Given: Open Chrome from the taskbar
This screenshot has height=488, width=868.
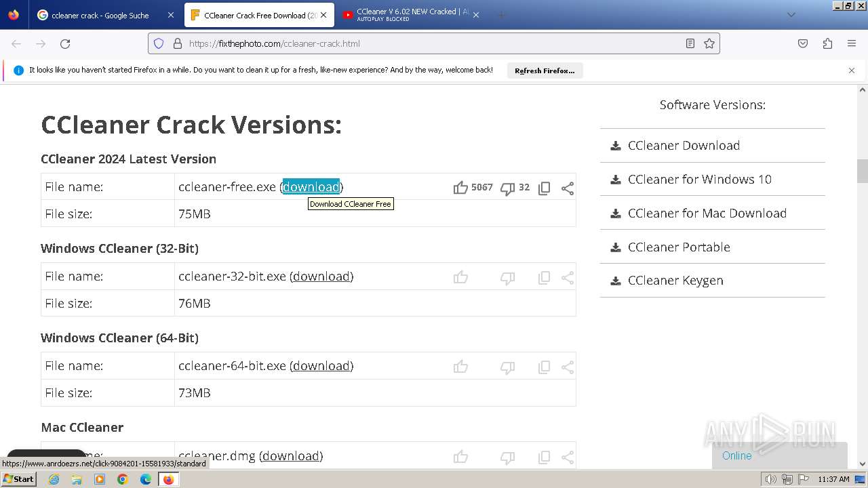Looking at the screenshot, I should [x=123, y=479].
